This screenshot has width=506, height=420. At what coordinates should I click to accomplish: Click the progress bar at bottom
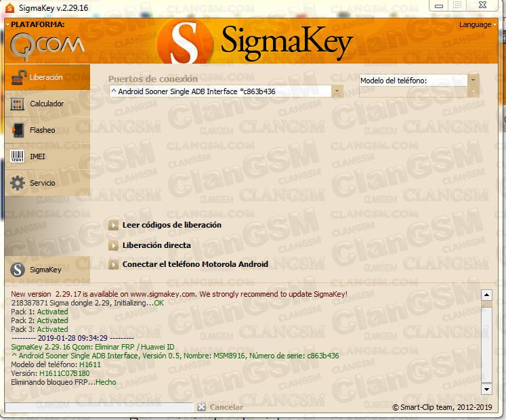pyautogui.click(x=99, y=407)
